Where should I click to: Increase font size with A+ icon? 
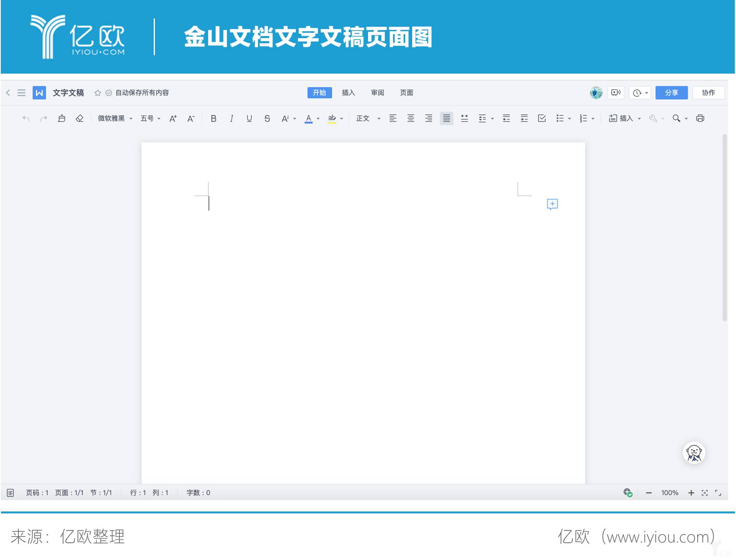pos(173,118)
